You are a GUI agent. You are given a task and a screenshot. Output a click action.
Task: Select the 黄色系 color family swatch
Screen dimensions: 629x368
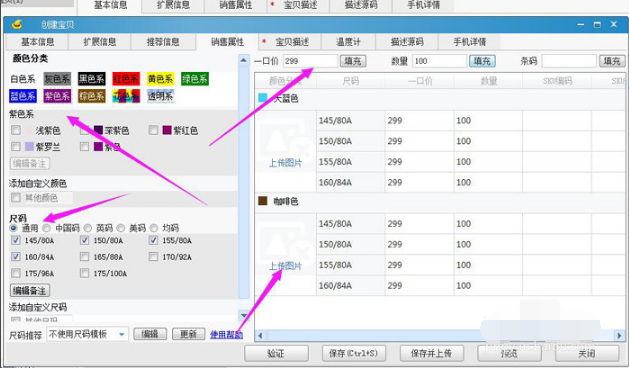[x=160, y=79]
